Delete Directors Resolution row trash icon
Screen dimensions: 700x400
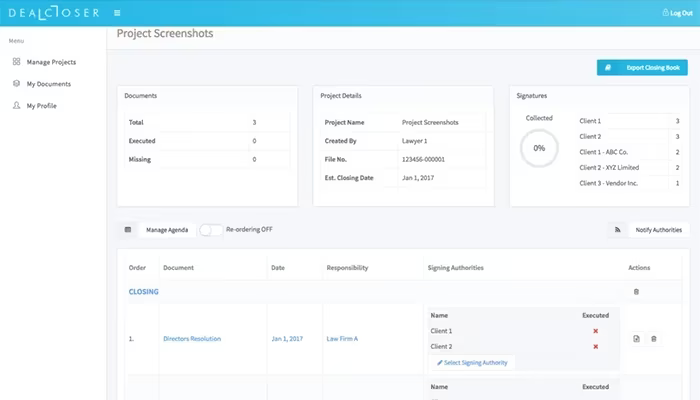[x=654, y=338]
